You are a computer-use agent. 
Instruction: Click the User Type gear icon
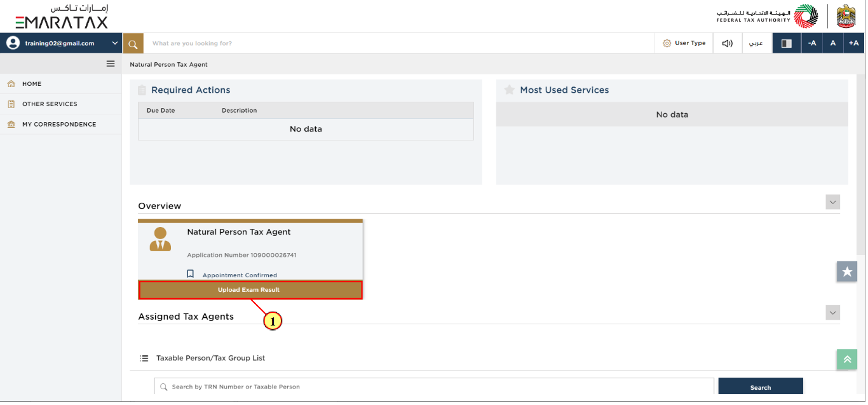[667, 43]
